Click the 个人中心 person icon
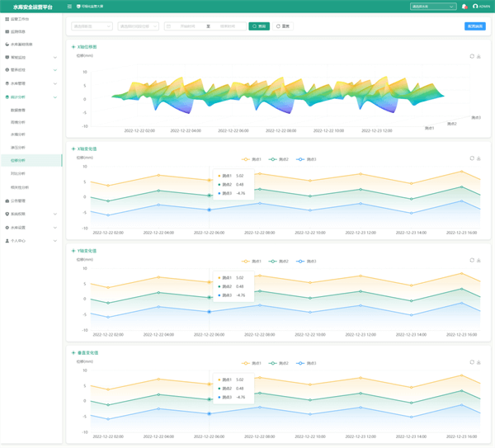495x448 pixels. [7, 241]
